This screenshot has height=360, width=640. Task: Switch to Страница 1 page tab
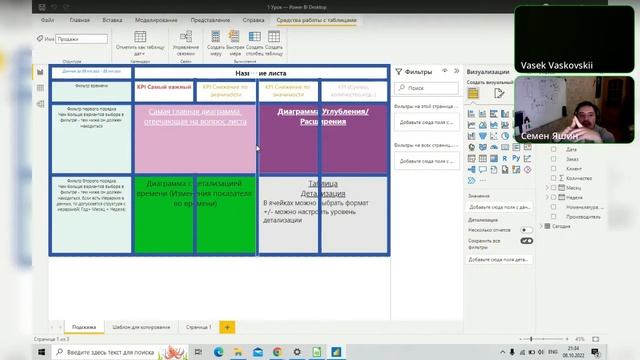[198, 327]
